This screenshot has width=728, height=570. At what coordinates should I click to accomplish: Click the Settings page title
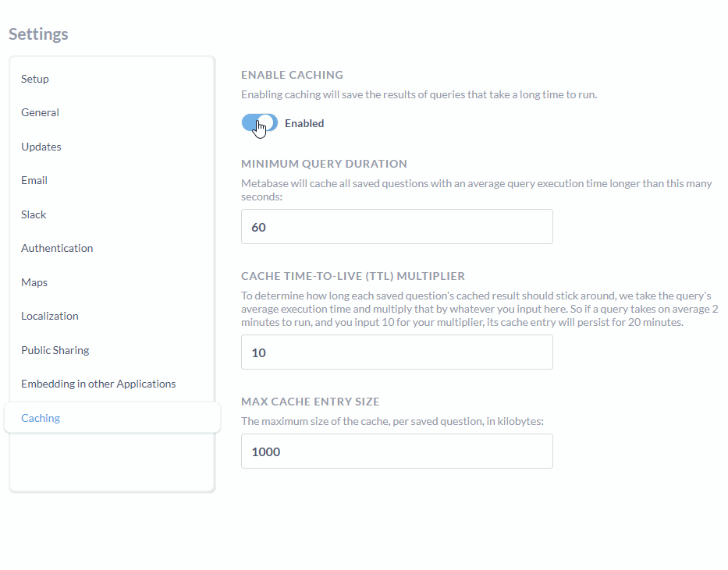[x=38, y=34]
